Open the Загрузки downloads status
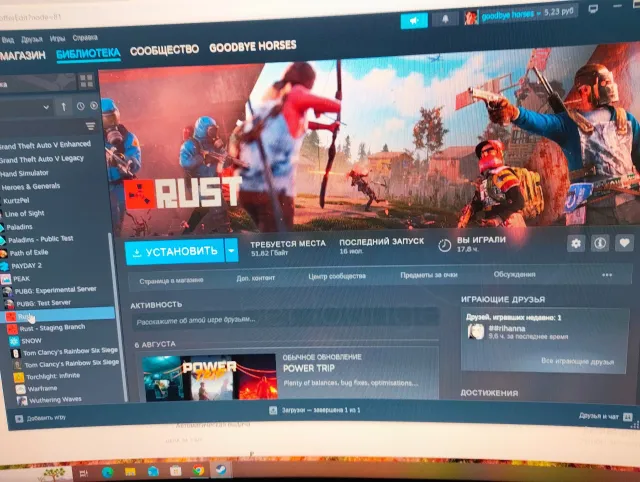The width and height of the screenshot is (640, 482). [x=315, y=410]
